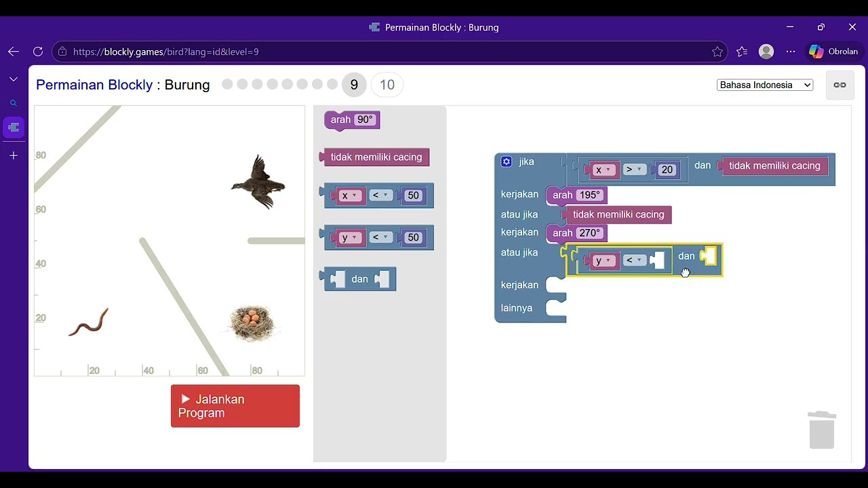Click the browser back arrow
Viewport: 868px width, 488px height.
coord(14,52)
